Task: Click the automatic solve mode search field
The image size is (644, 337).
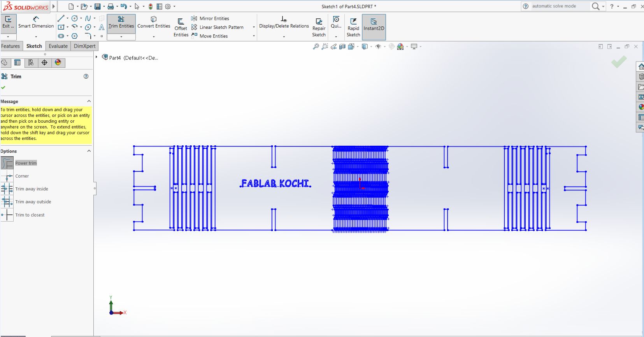Action: (560, 6)
